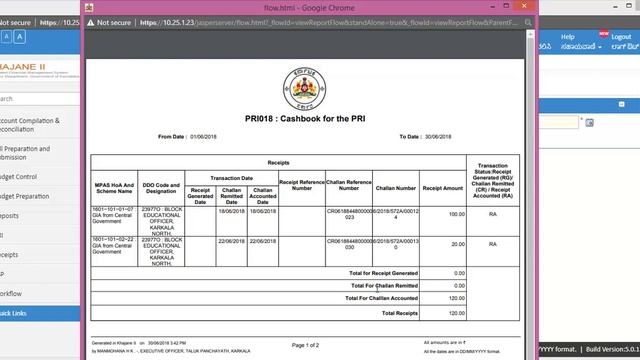
Task: Click the Receipt Amount column header
Action: [x=442, y=188]
